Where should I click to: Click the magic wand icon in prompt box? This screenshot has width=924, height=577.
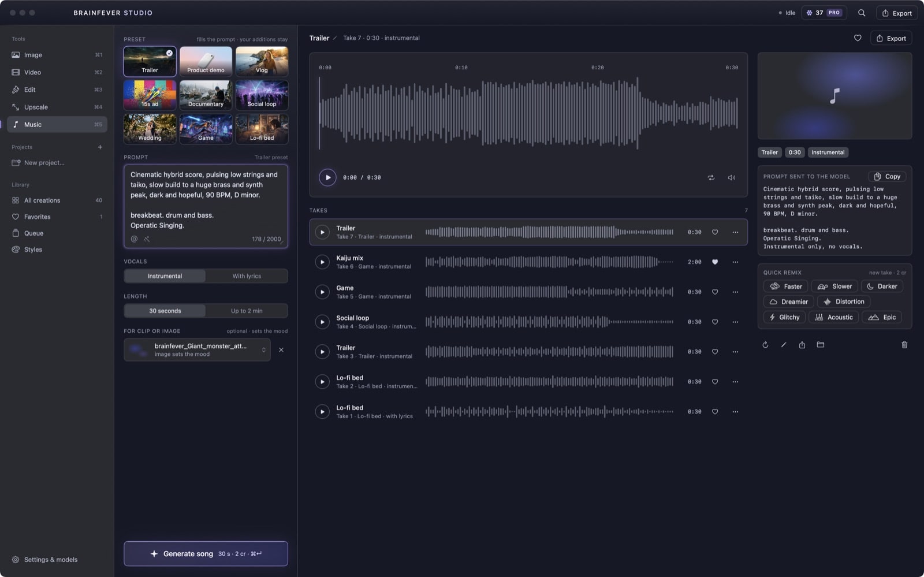[147, 239]
